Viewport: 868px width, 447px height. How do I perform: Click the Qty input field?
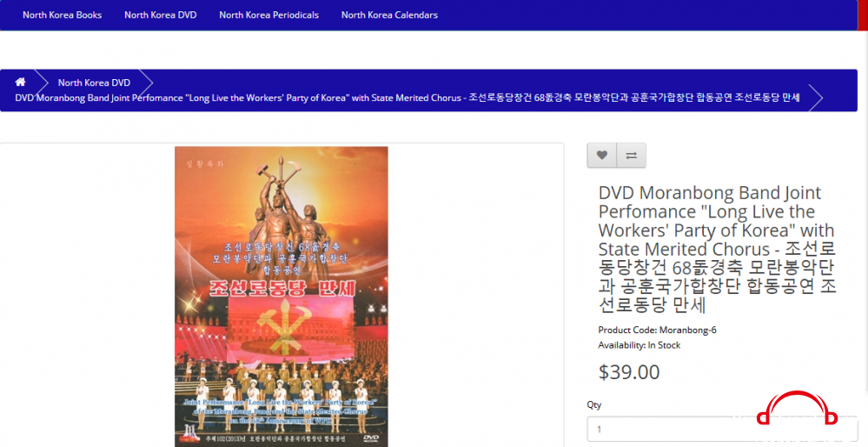pos(722,430)
